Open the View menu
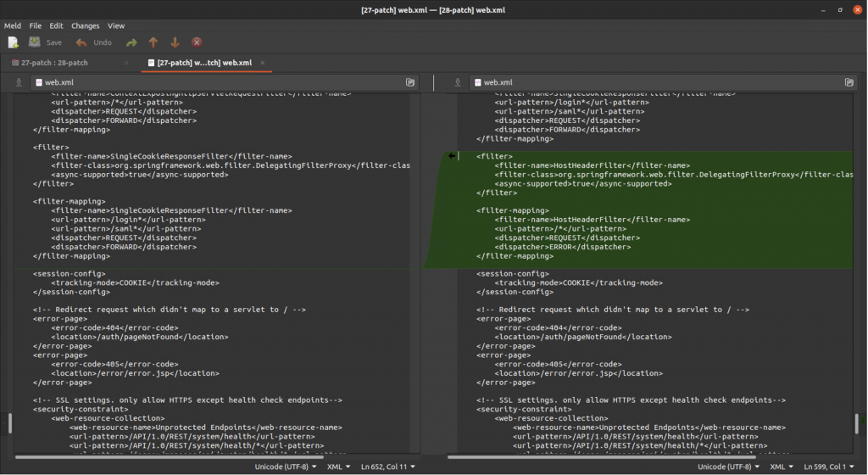Viewport: 868px width, 475px height. (x=116, y=26)
